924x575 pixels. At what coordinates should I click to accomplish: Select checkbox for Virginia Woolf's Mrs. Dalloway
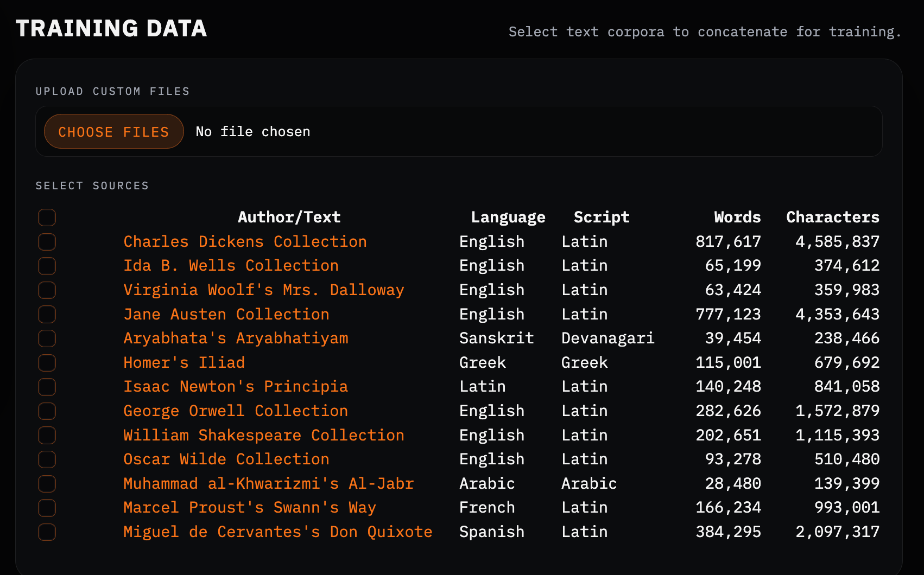pyautogui.click(x=47, y=290)
